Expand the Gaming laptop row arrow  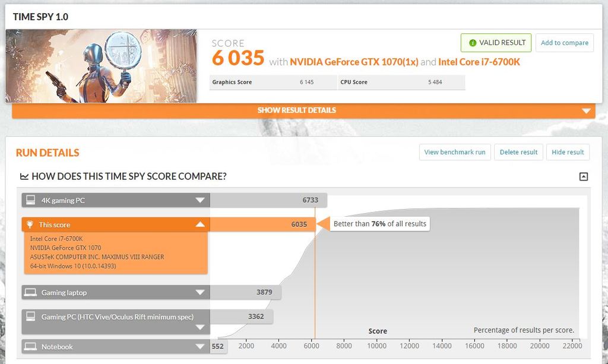coord(200,292)
